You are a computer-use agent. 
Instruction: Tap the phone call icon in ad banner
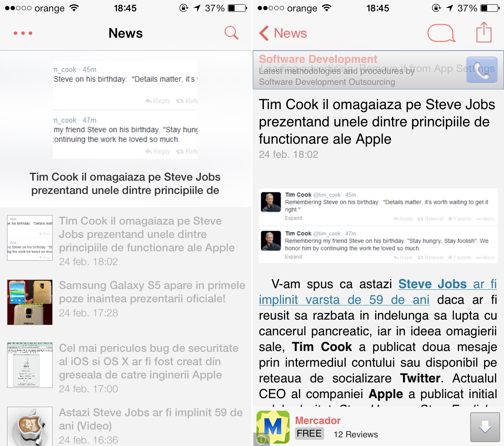[x=482, y=70]
